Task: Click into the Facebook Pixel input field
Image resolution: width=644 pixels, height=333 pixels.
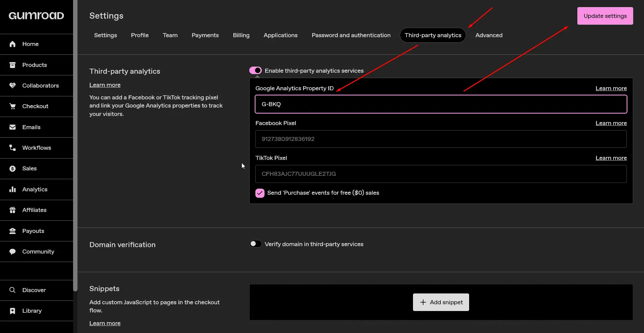Action: [x=441, y=139]
